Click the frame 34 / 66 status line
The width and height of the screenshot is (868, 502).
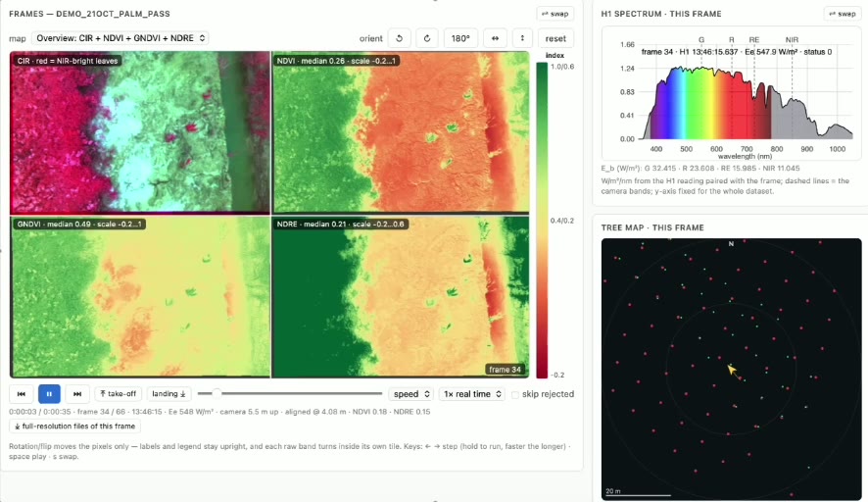point(219,412)
